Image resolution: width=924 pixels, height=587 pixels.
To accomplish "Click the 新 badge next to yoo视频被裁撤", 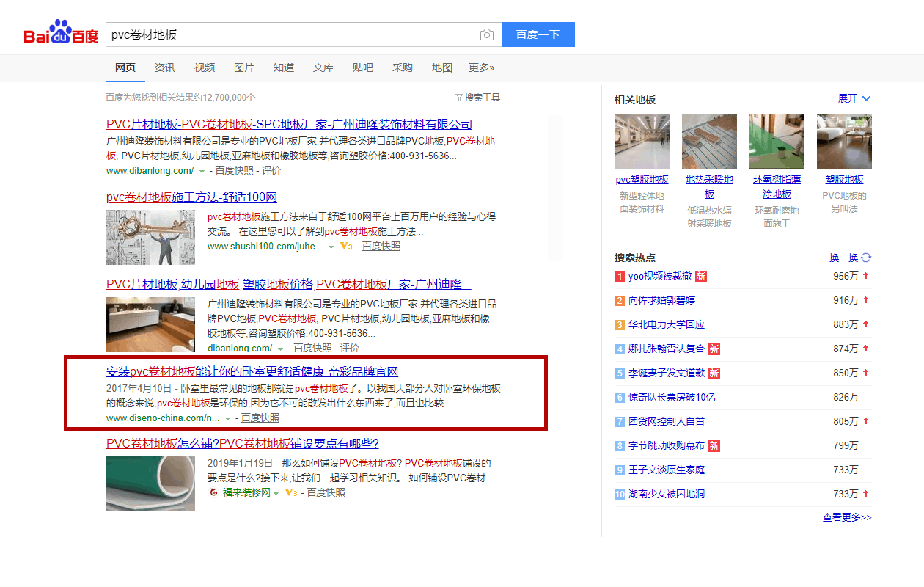I will (x=701, y=277).
